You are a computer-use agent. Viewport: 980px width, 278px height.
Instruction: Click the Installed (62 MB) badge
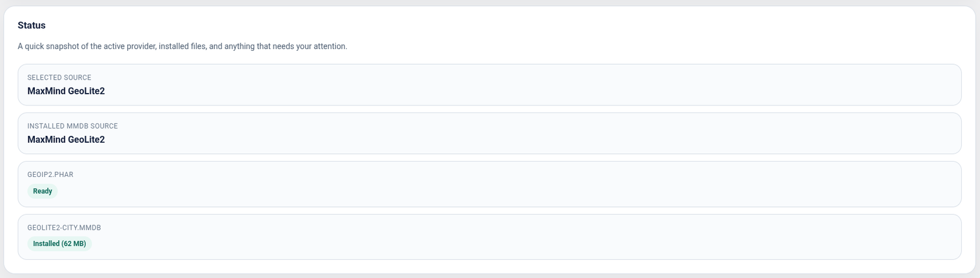(59, 244)
